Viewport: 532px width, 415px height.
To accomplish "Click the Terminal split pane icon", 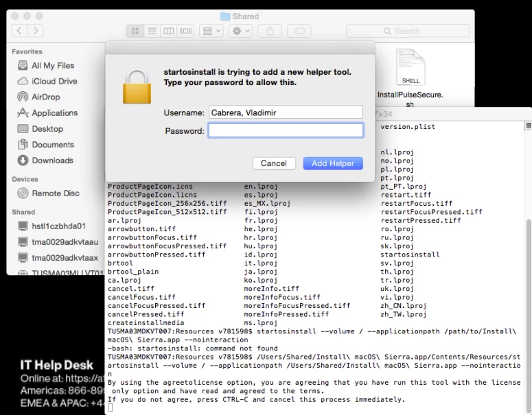I will (x=529, y=126).
